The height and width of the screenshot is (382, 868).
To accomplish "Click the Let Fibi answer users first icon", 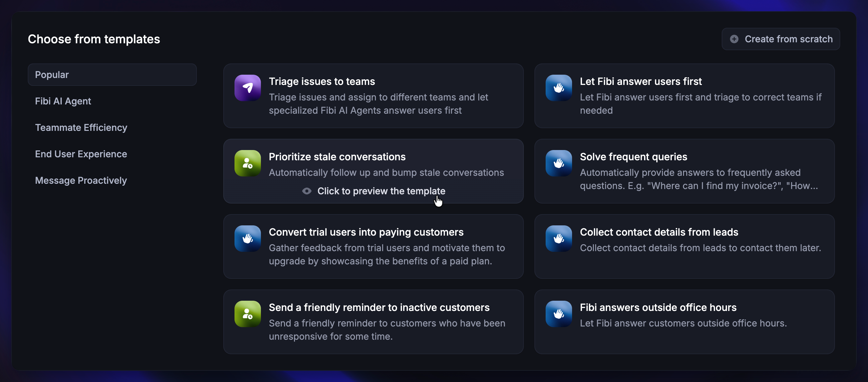I will pos(558,88).
